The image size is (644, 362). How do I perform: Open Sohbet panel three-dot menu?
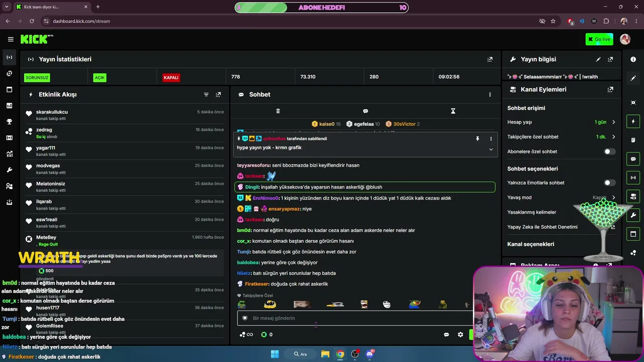pyautogui.click(x=490, y=95)
